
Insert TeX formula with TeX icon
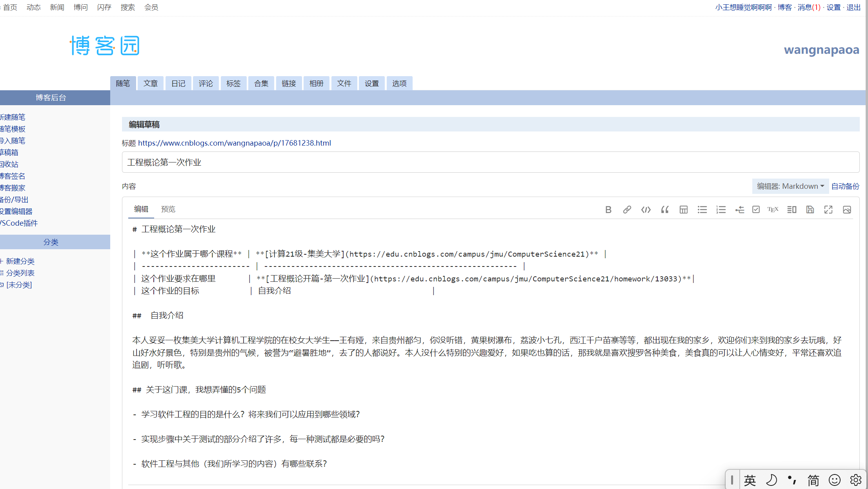773,210
